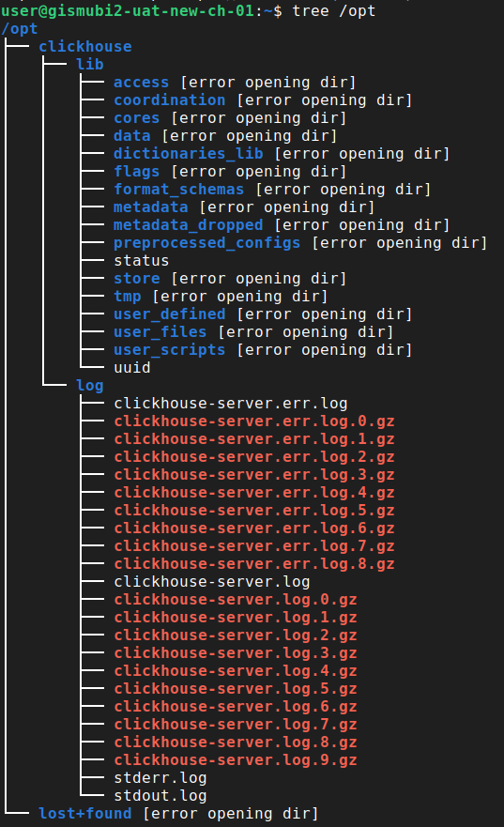
Task: Click the preprocessed_configs directory
Action: (207, 243)
